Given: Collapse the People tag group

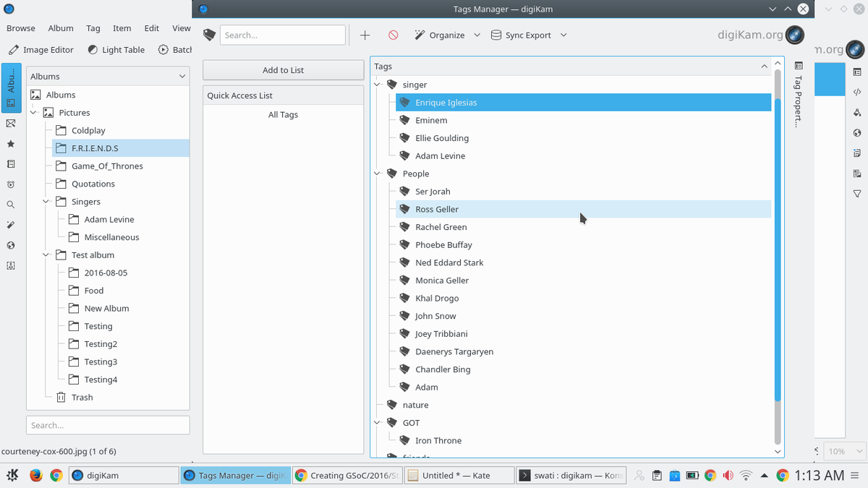Looking at the screenshot, I should [x=378, y=174].
